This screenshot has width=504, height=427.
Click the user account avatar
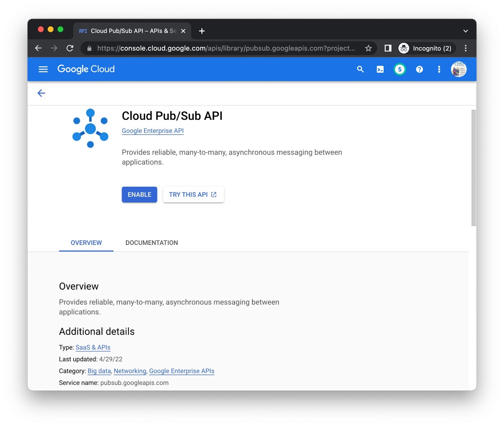tap(458, 69)
